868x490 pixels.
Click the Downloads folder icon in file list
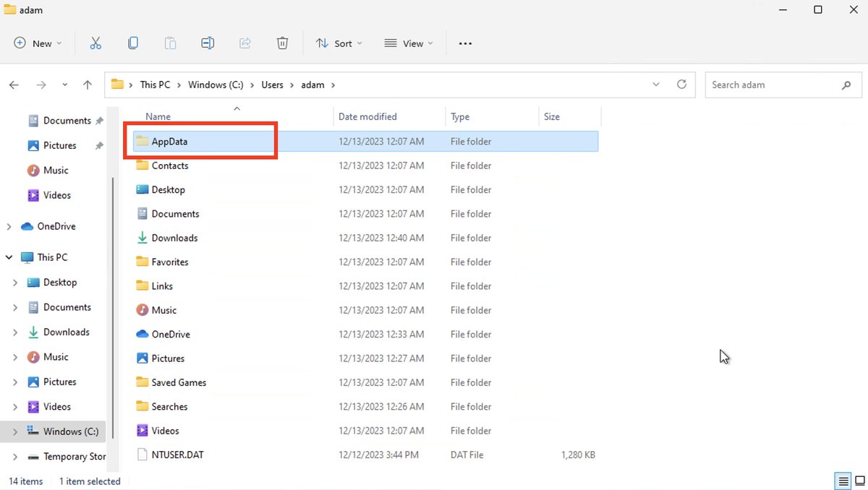point(142,238)
